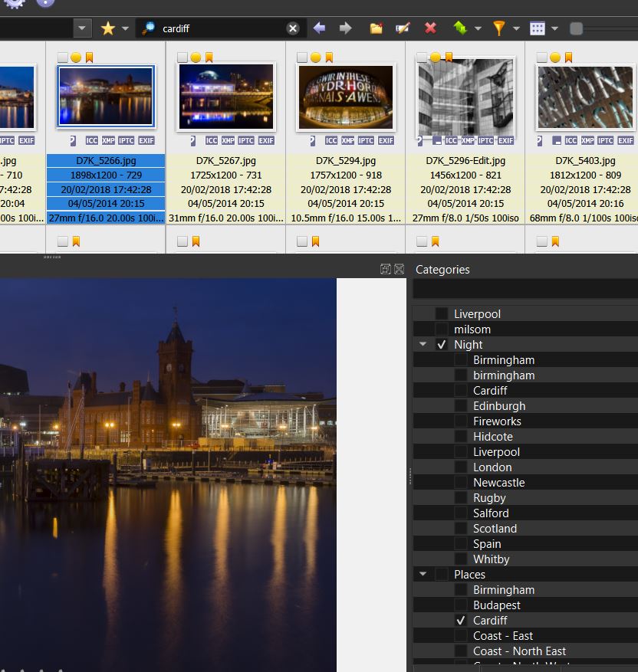Untick the Cardiff checkbox under Places

[461, 621]
